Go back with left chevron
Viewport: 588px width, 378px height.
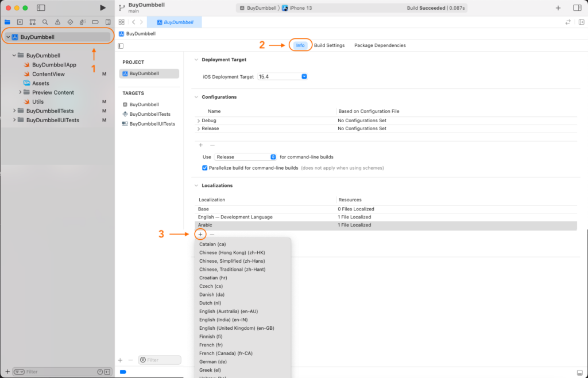coord(133,22)
